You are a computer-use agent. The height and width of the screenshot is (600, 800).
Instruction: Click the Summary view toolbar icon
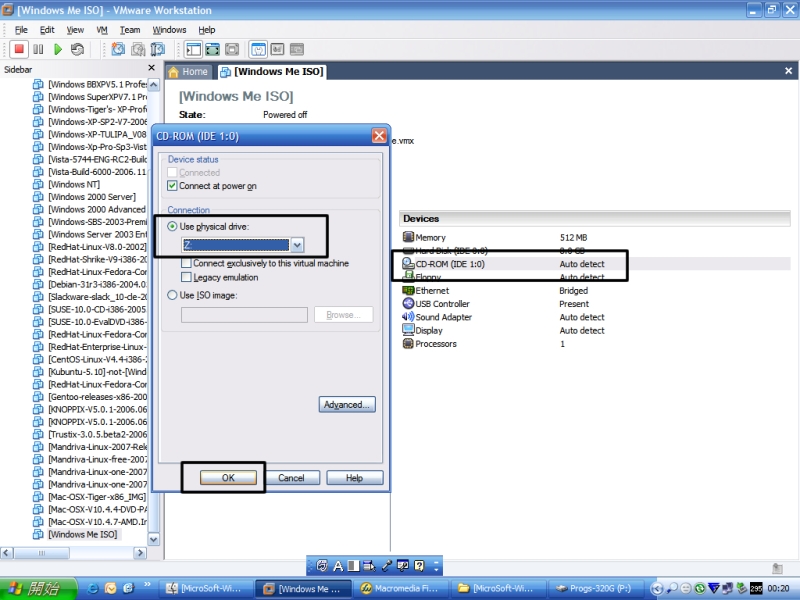point(258,49)
